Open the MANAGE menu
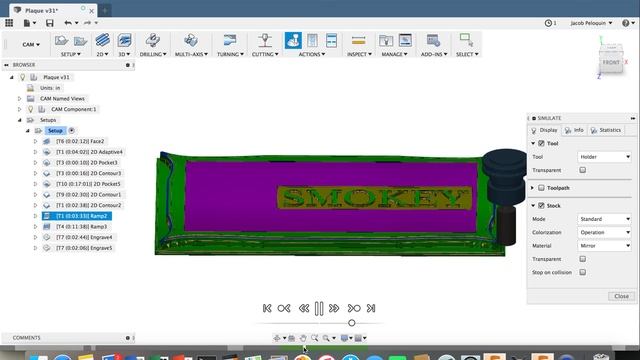This screenshot has width=640, height=360. pyautogui.click(x=394, y=54)
